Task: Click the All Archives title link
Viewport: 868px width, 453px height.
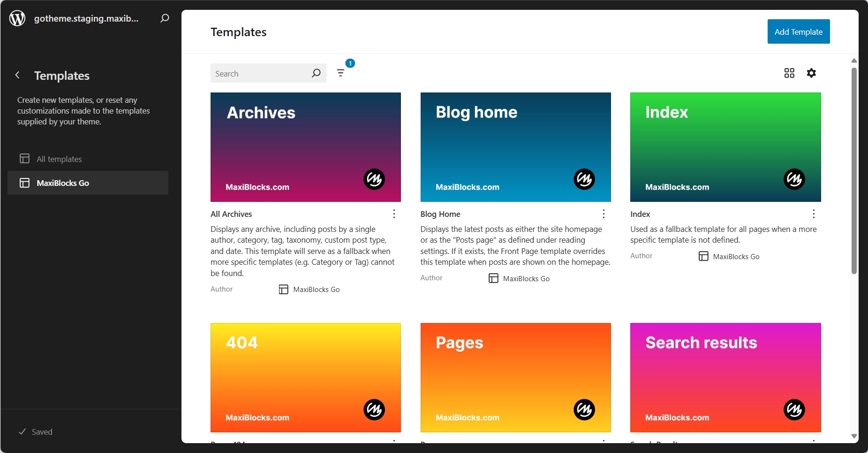Action: [x=231, y=214]
